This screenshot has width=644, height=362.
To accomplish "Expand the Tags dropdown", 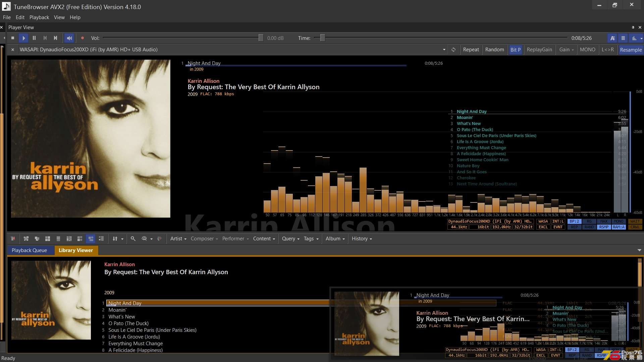I will point(311,239).
